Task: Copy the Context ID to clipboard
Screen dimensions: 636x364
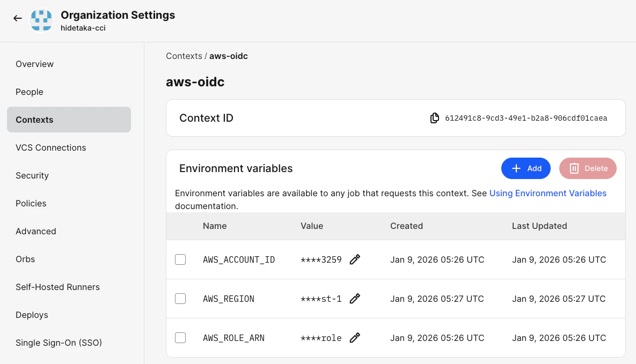Action: (x=435, y=118)
